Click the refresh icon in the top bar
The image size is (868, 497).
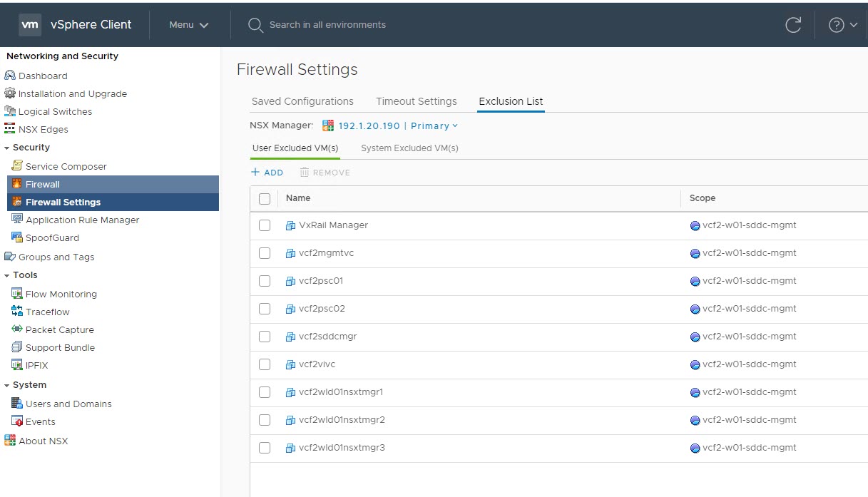[792, 25]
